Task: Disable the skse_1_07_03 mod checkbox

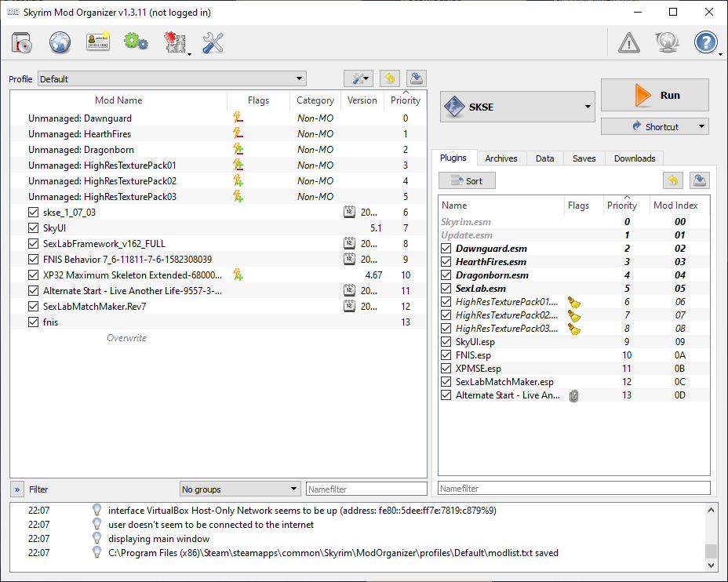Action: [x=33, y=212]
